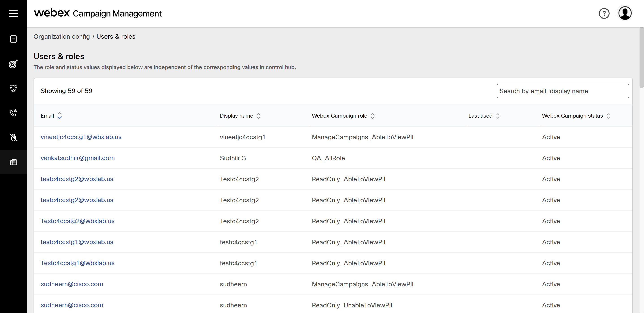Screen dimensions: 644x313
Task: Sort the table by Webex Campaign status
Action: (x=608, y=116)
